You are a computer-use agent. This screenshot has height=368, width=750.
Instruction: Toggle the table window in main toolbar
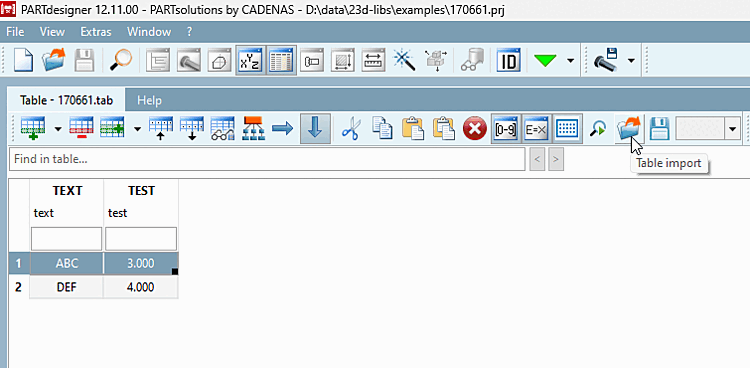coord(281,61)
